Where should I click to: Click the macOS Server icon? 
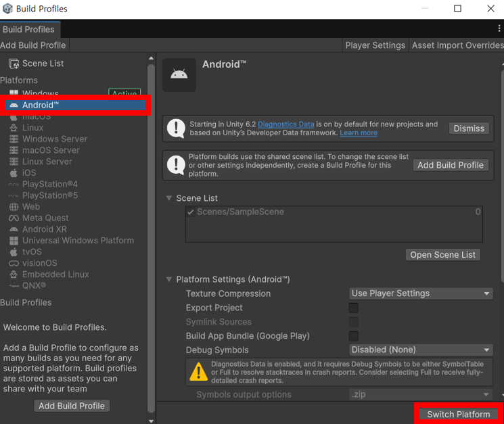point(14,150)
